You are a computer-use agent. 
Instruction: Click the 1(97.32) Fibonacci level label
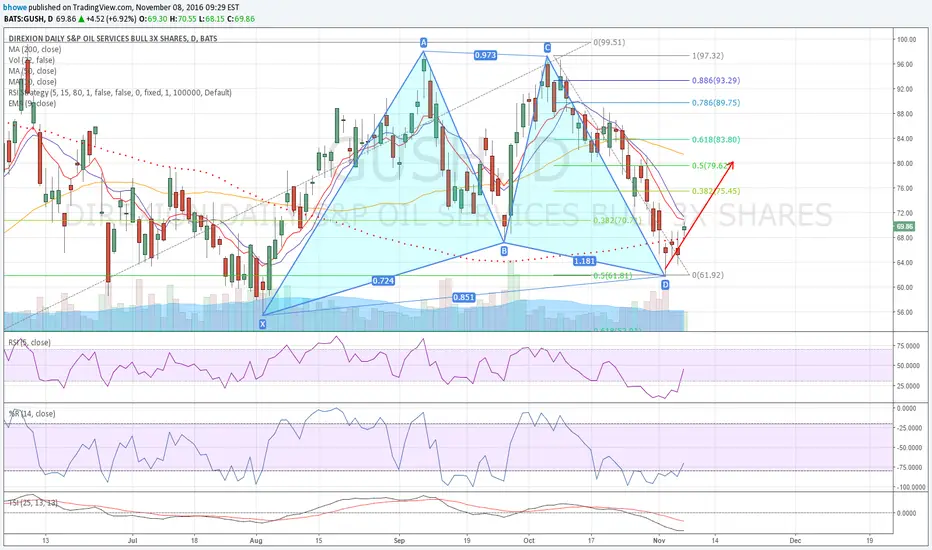(x=708, y=55)
